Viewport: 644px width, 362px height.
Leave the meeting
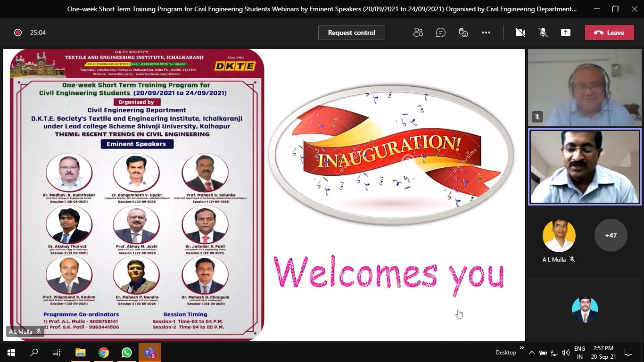pyautogui.click(x=609, y=33)
